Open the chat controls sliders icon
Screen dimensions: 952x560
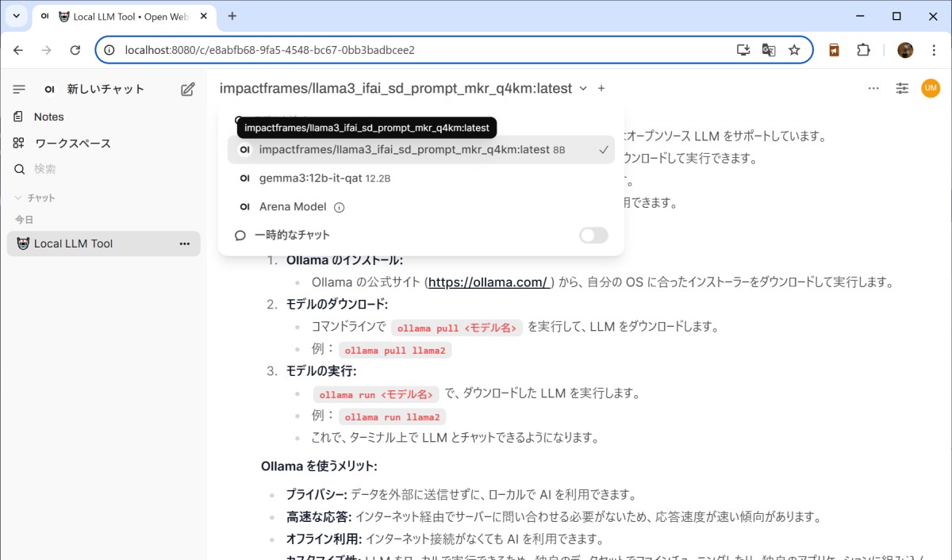(x=902, y=88)
